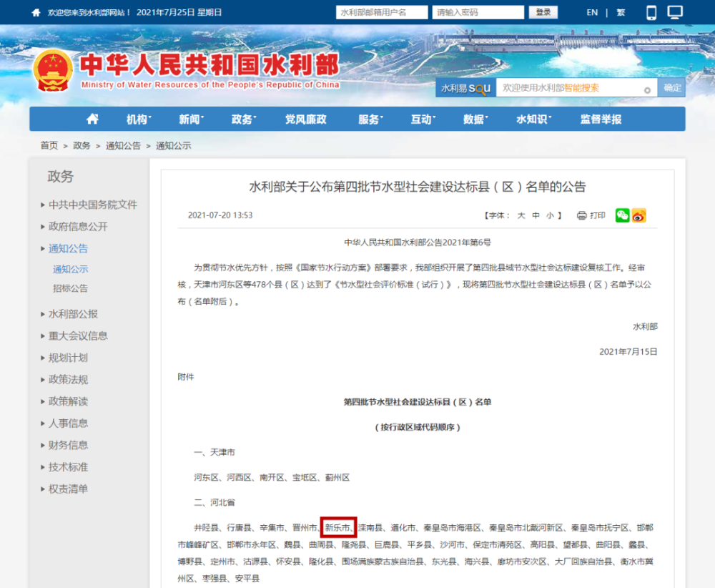Click the 附件 attachment label
715x588 pixels.
186,377
